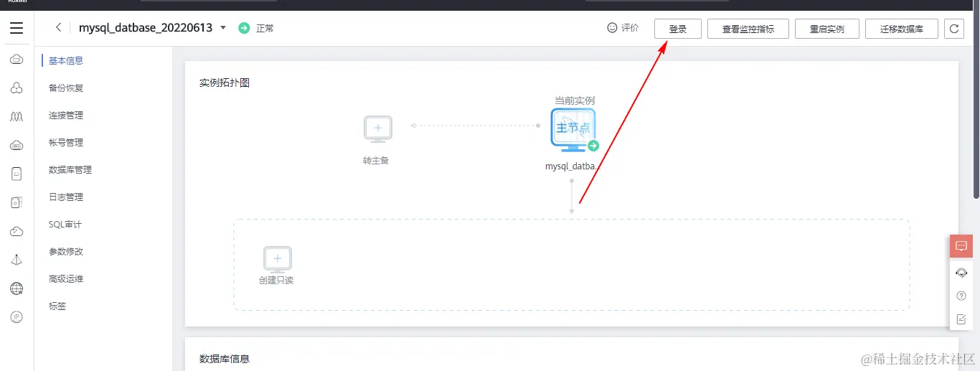Open the 参数修改 menu item
This screenshot has width=980, height=371.
tap(66, 252)
